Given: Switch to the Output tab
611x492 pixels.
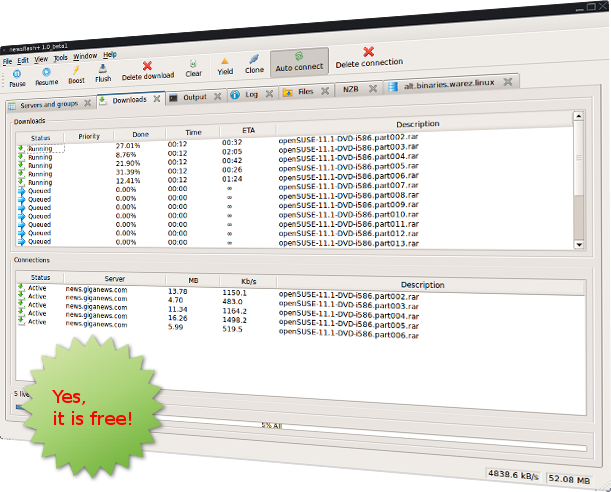Looking at the screenshot, I should point(195,97).
